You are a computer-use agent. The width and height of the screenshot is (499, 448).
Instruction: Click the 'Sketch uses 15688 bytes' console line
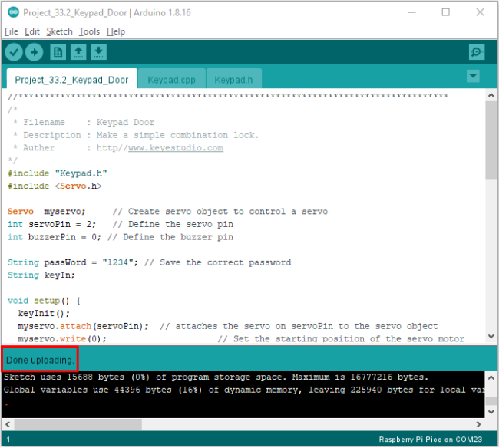point(216,377)
